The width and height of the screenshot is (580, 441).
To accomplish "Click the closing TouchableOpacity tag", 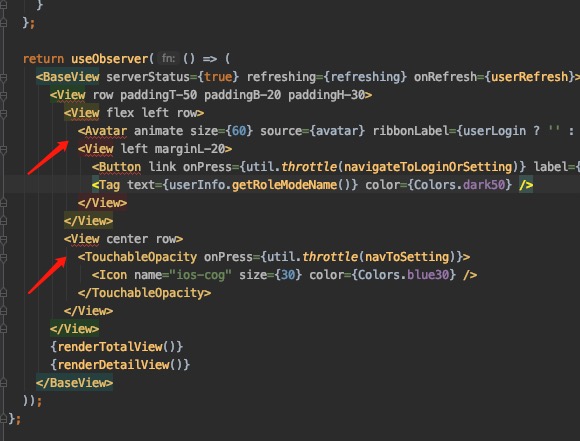I will (145, 293).
